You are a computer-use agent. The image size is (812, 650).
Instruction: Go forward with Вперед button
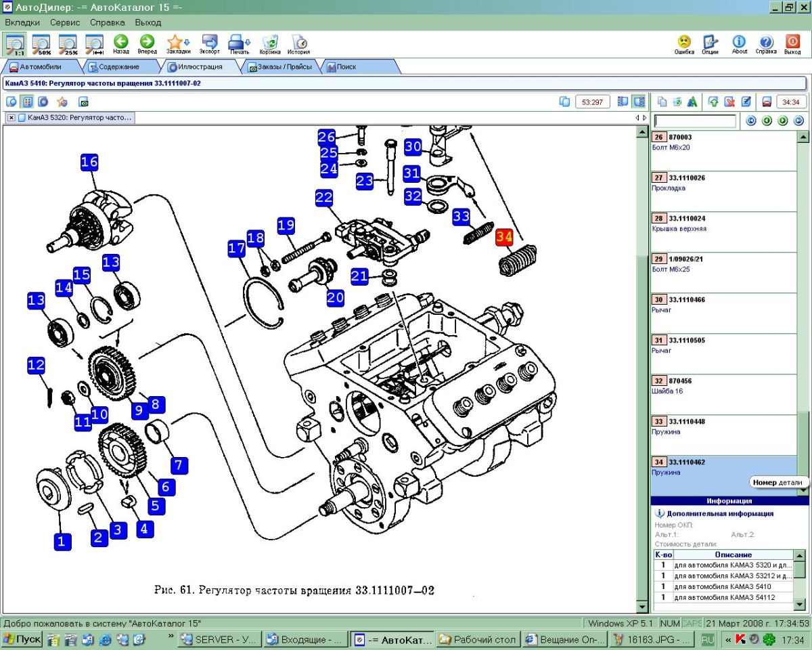(x=147, y=44)
